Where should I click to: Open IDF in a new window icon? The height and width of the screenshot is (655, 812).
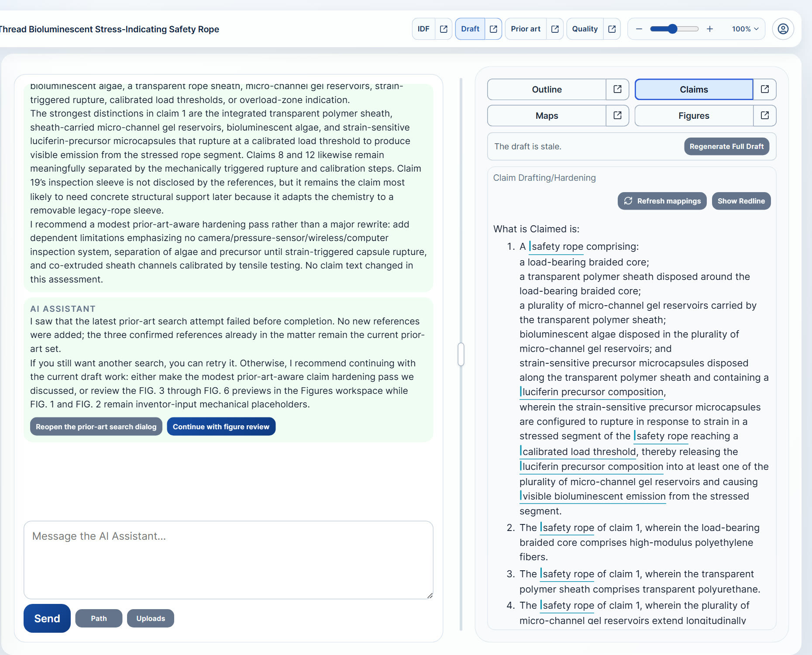tap(444, 29)
